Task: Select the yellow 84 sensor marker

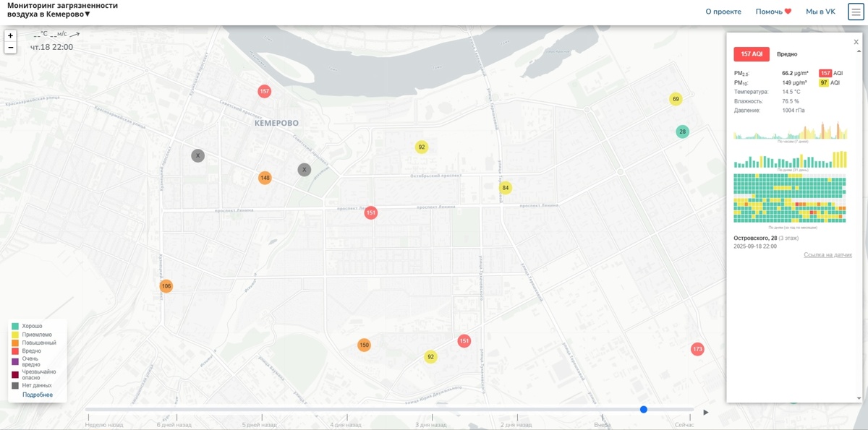Action: [x=506, y=188]
